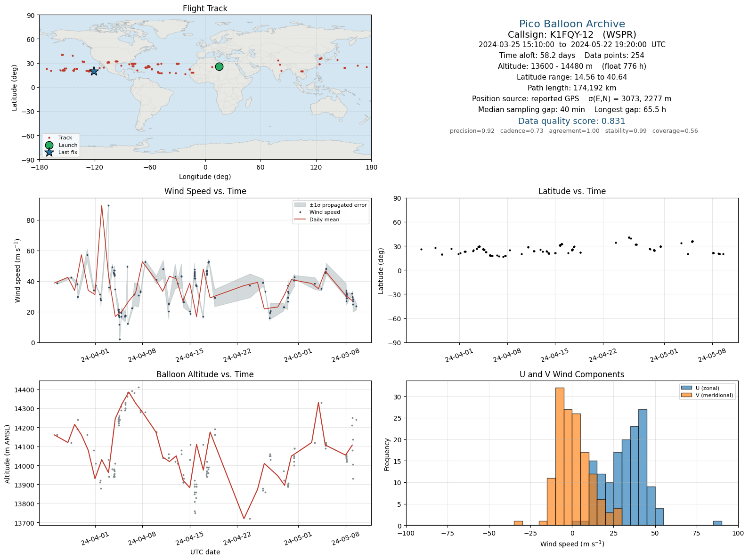Click the "Flight Track" map title

pyautogui.click(x=205, y=8)
